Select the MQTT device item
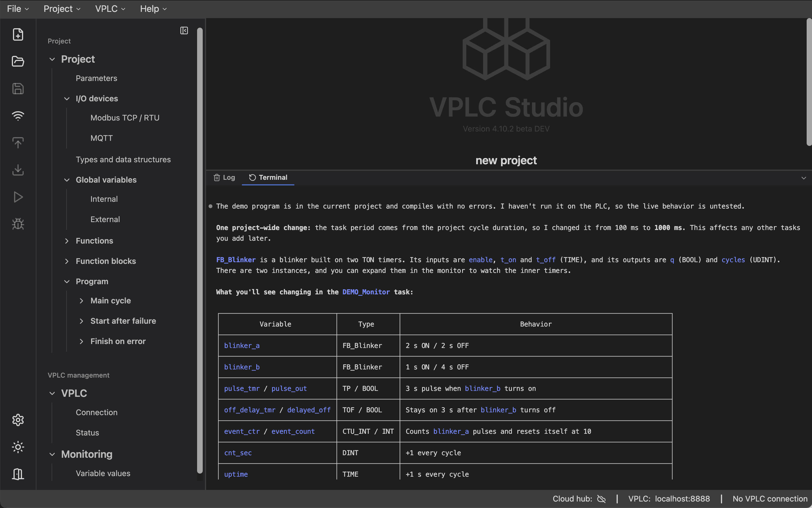The image size is (812, 508). pyautogui.click(x=101, y=138)
